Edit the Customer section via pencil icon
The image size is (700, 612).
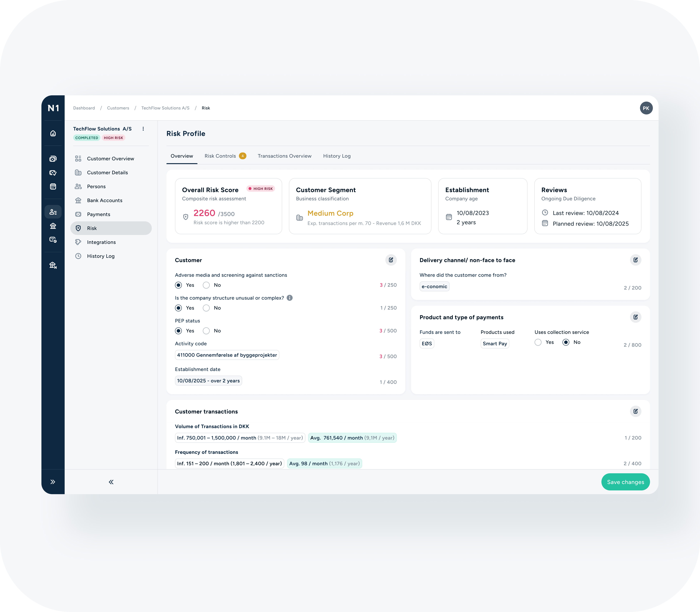click(391, 260)
